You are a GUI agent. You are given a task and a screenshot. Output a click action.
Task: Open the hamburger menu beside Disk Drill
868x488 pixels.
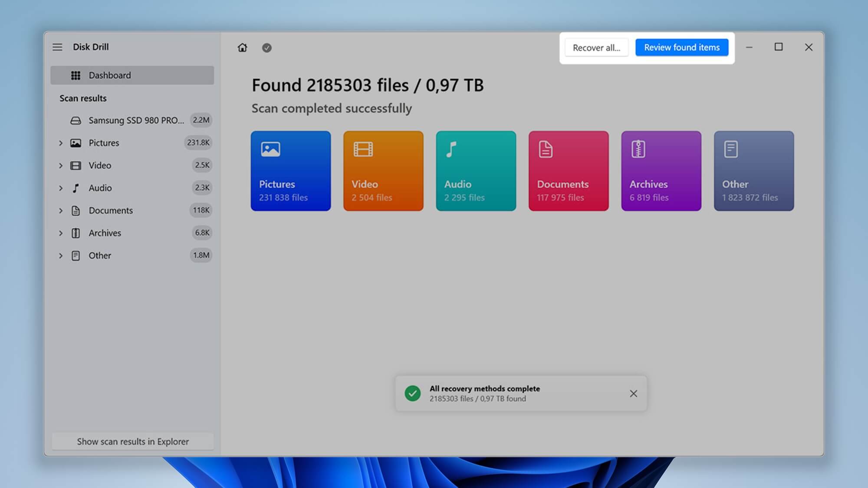[x=57, y=47]
